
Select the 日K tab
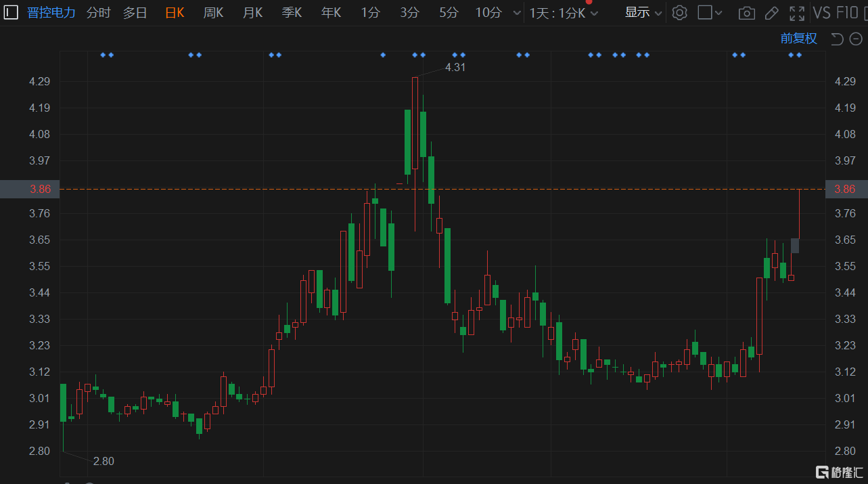(175, 12)
